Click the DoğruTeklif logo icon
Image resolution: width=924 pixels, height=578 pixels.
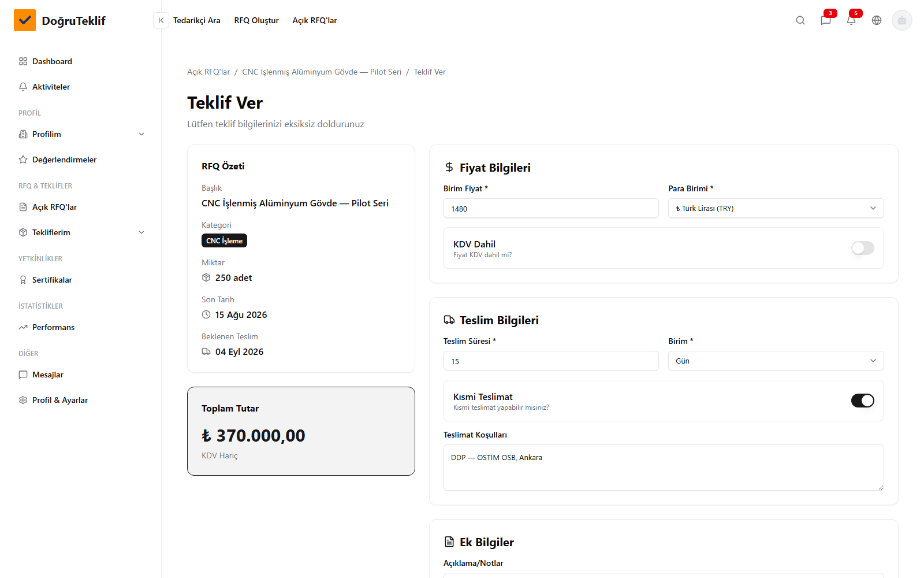[25, 20]
